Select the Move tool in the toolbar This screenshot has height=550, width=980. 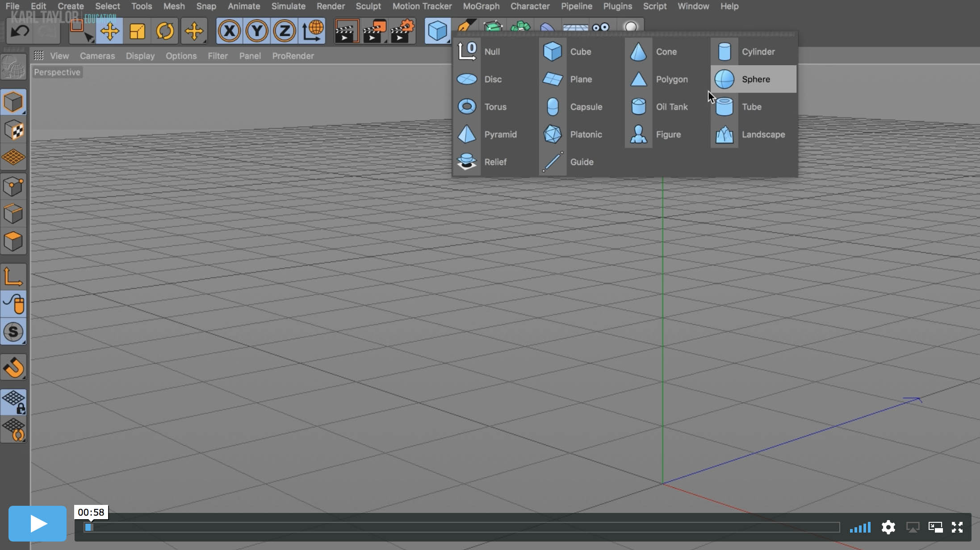(109, 30)
